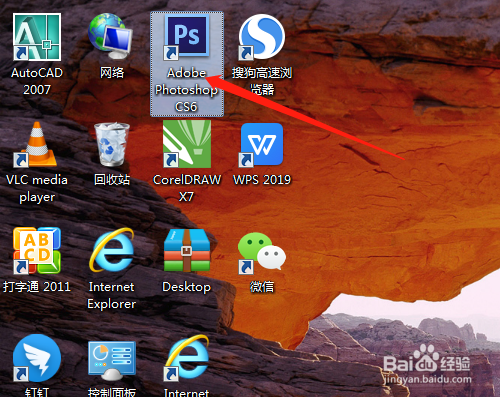Select the 钉钉 DingTalk icon
This screenshot has width=500, height=397.
tap(37, 358)
